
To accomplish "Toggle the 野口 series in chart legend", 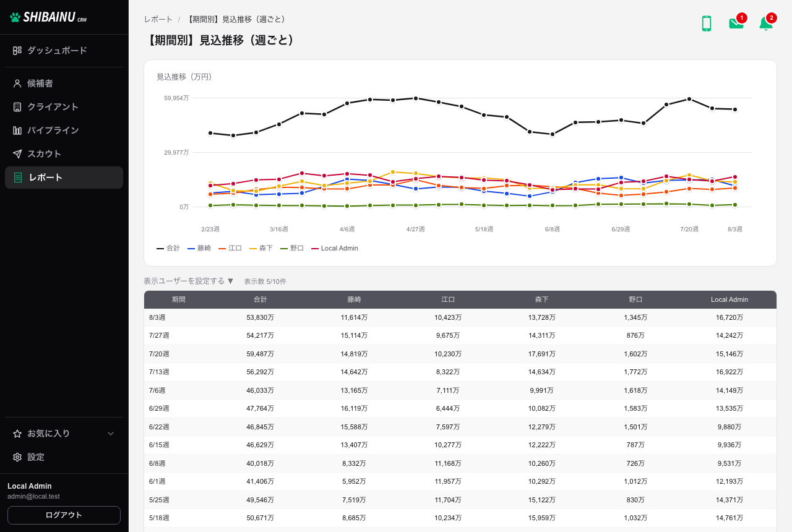I will pos(292,248).
